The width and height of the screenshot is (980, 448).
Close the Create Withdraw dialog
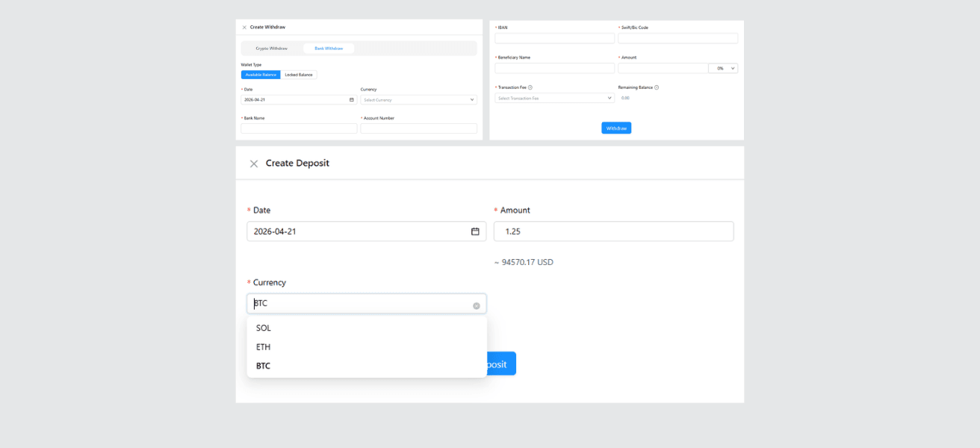244,27
